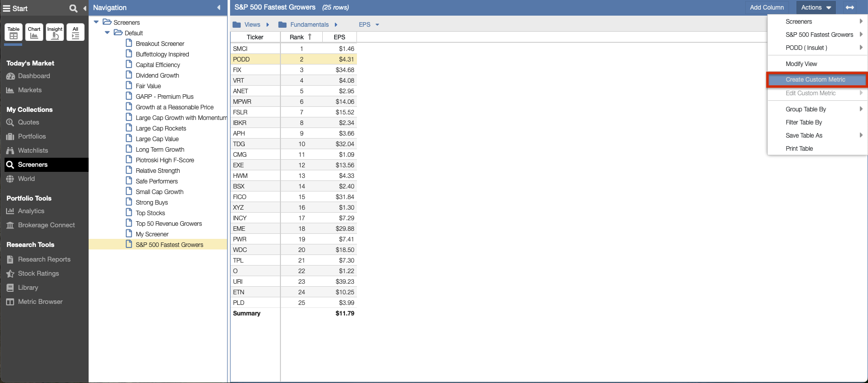The width and height of the screenshot is (868, 383).
Task: Click the Add Column button
Action: point(767,8)
